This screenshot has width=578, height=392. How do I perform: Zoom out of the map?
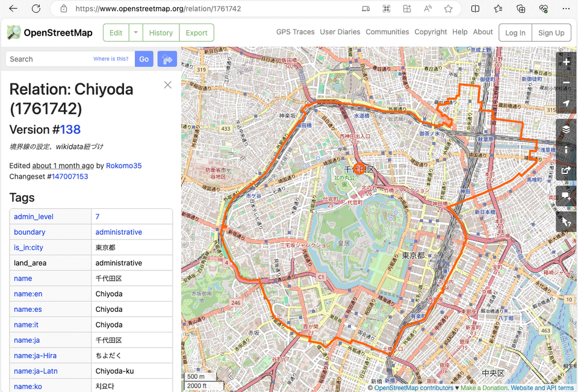[x=566, y=82]
